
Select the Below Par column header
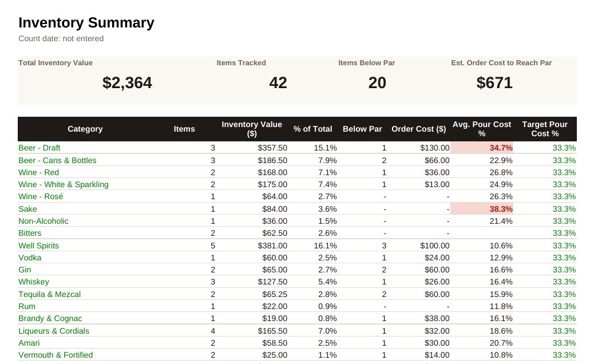pyautogui.click(x=362, y=129)
